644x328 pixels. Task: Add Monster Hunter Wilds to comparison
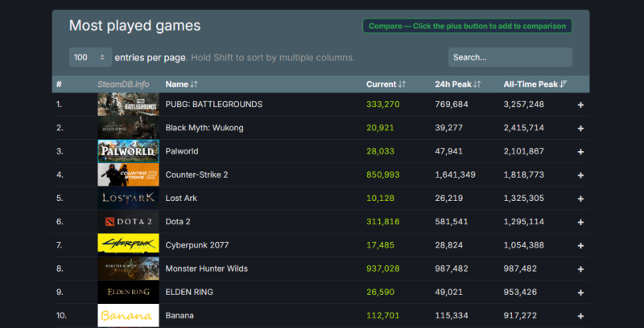coord(580,269)
